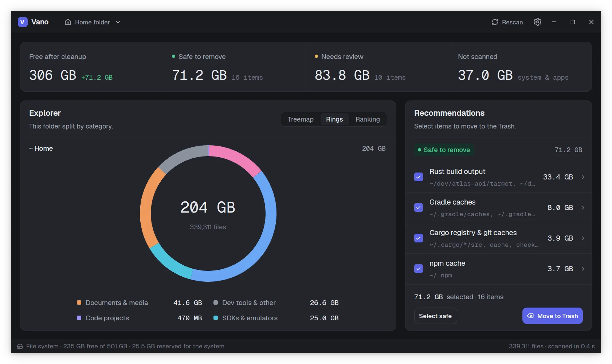
Task: Click the "Dev tools & other" legend label
Action: click(249, 303)
